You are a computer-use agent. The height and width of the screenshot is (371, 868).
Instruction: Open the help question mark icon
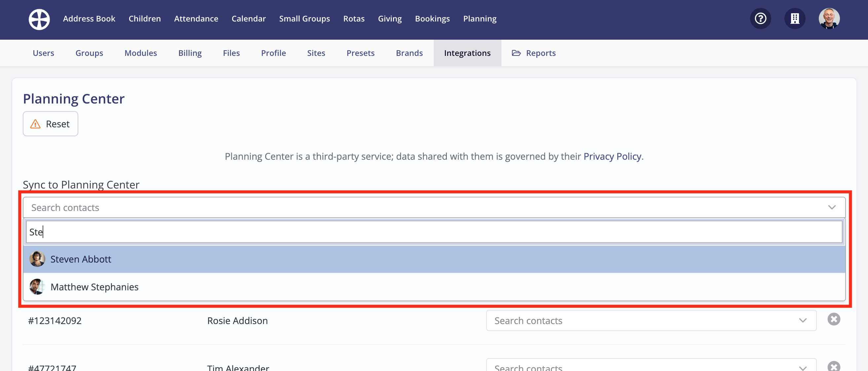pyautogui.click(x=761, y=19)
